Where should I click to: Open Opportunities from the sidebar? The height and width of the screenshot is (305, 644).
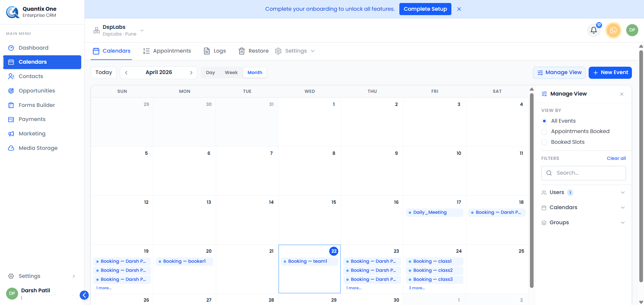[x=42, y=90]
